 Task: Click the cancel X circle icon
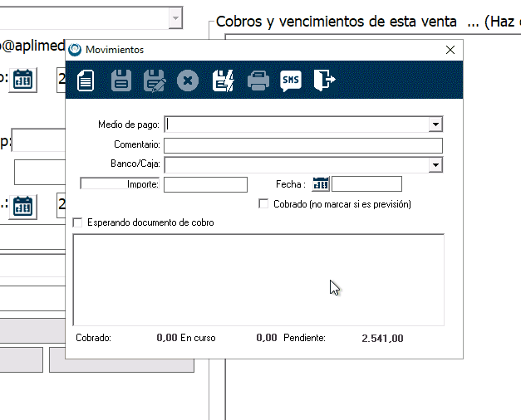point(189,81)
